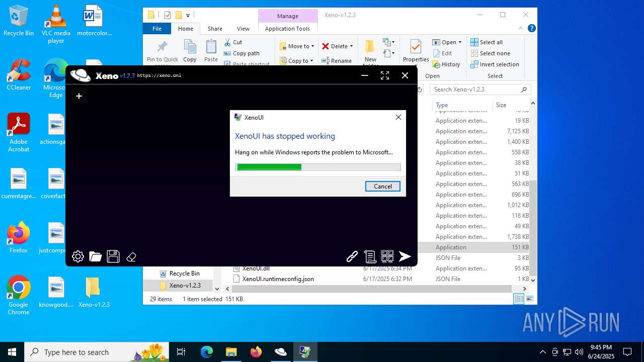
Task: Save script with floppy disk icon
Action: pos(113,257)
